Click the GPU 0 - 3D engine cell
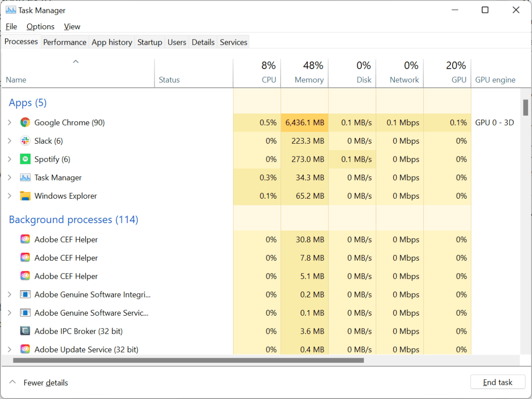The height and width of the screenshot is (399, 532). pos(495,122)
